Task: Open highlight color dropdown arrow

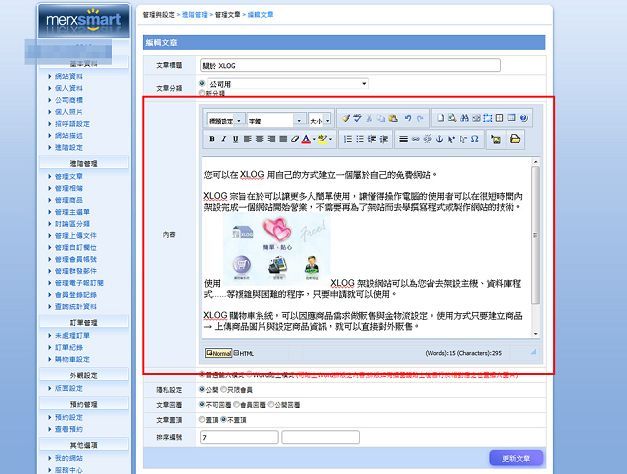Action: pos(330,139)
